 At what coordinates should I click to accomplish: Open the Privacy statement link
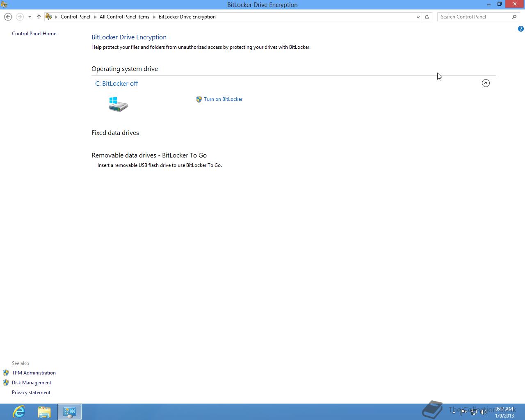[x=31, y=393]
